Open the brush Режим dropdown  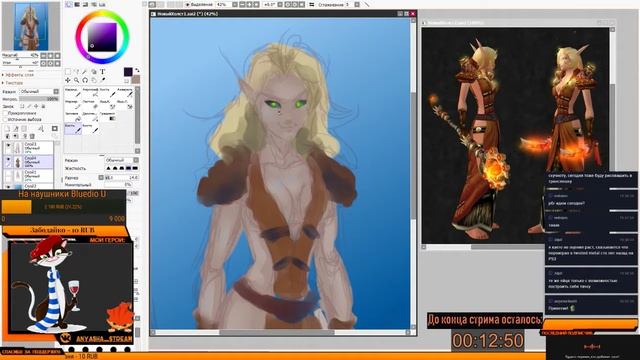pos(122,160)
